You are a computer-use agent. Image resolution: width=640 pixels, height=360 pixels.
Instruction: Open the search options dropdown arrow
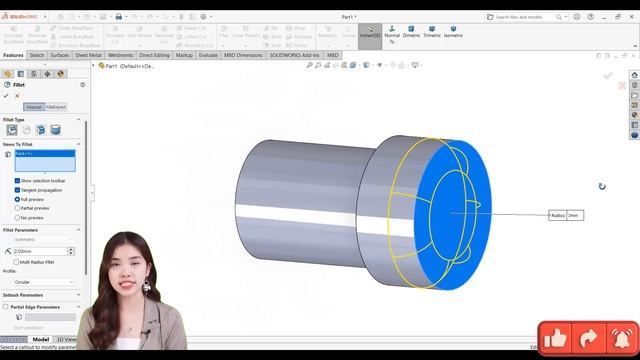pyautogui.click(x=566, y=17)
